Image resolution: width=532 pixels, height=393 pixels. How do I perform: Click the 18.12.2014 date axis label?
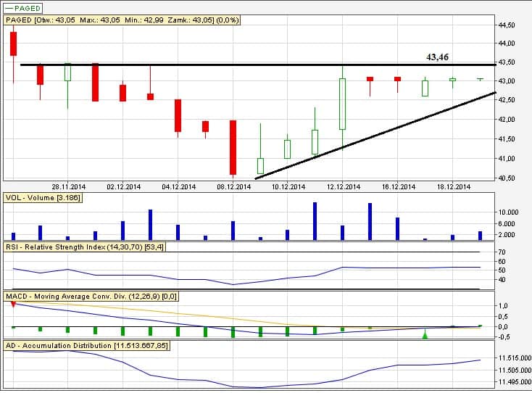tap(450, 186)
